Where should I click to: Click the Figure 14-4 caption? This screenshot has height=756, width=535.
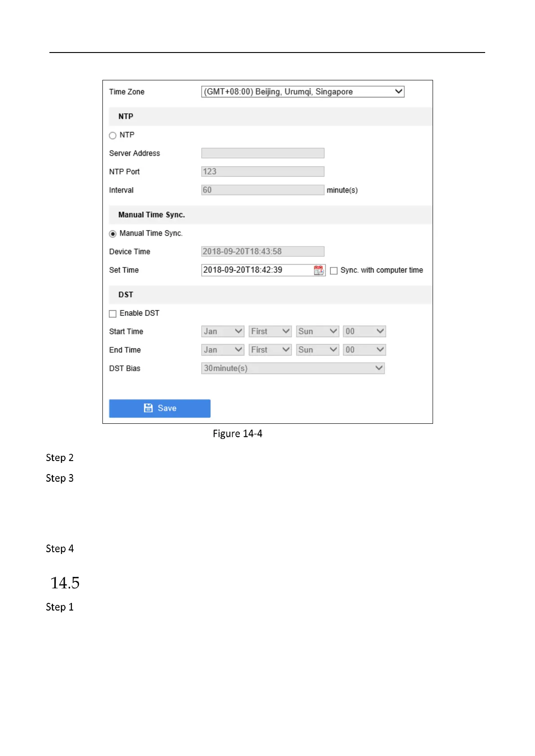(x=238, y=434)
